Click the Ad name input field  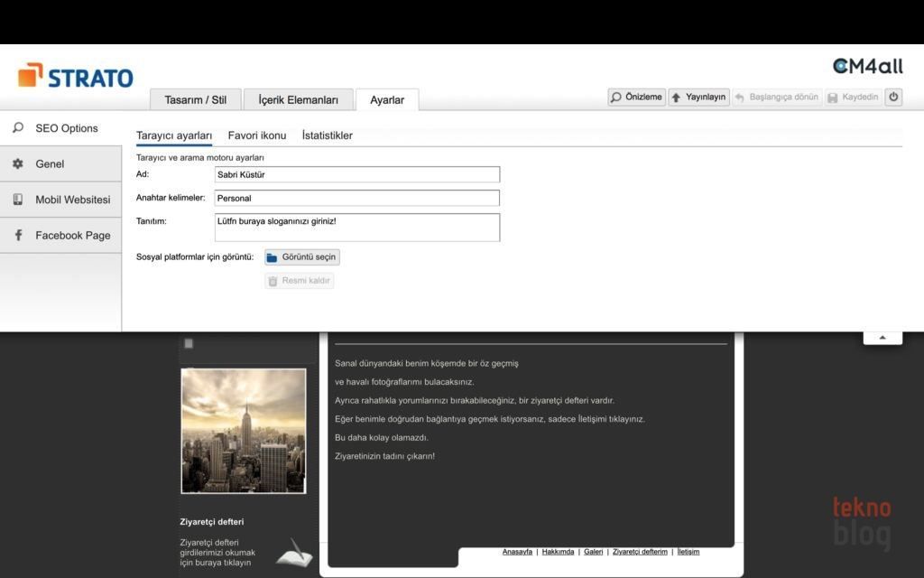pos(356,174)
